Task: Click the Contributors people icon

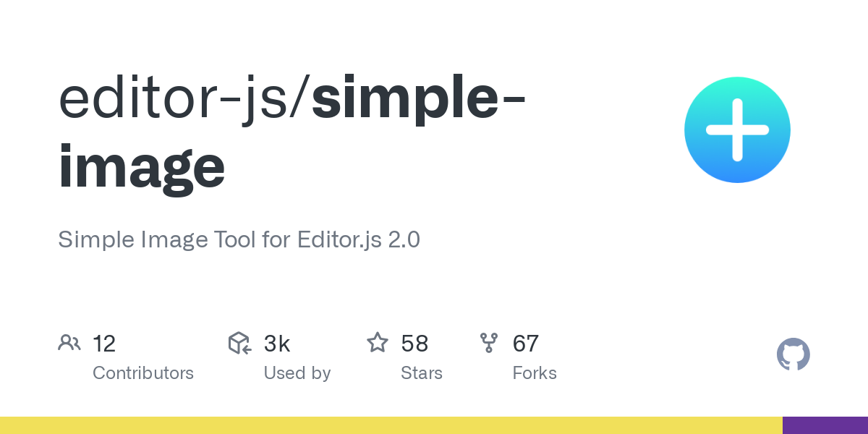Action: pos(69,343)
